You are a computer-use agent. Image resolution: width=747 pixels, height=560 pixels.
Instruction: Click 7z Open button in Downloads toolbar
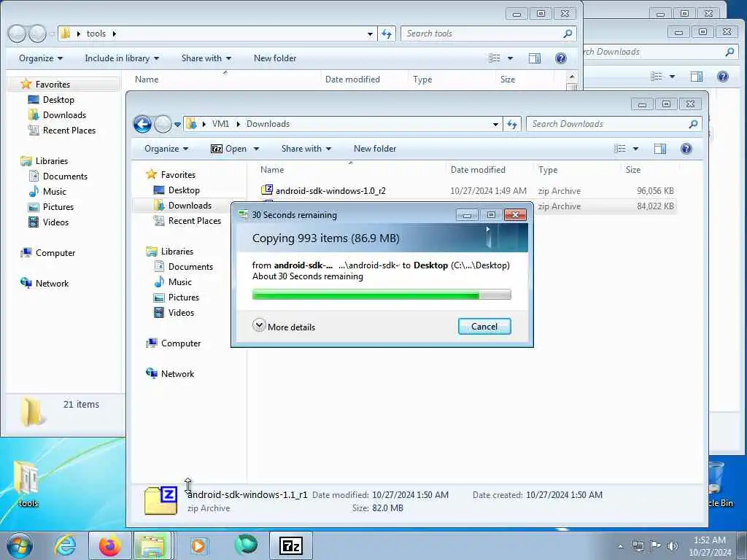click(228, 149)
